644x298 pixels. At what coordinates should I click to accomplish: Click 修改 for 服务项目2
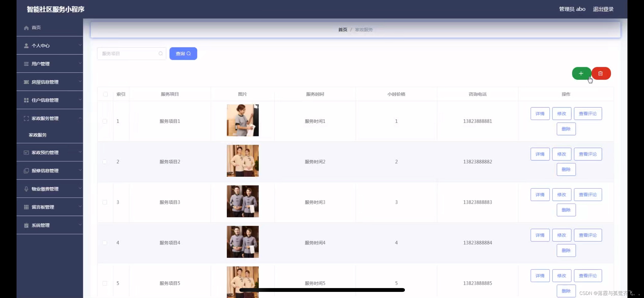pos(562,154)
